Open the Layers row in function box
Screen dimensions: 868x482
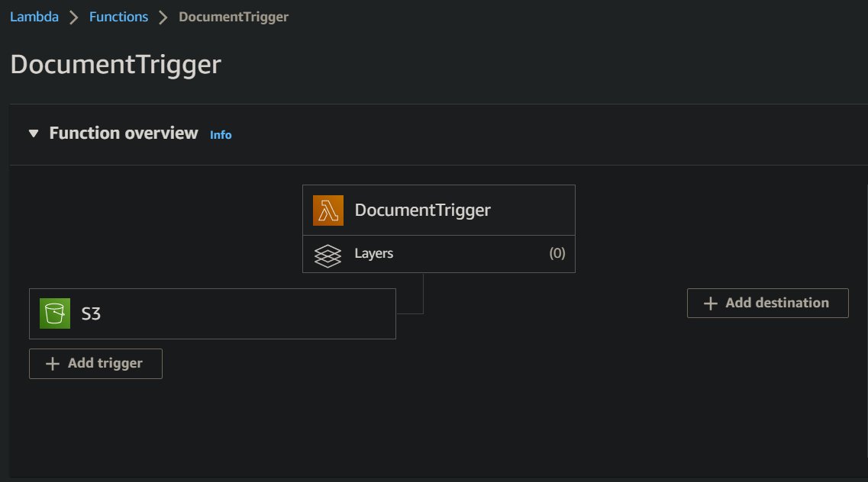coord(439,254)
